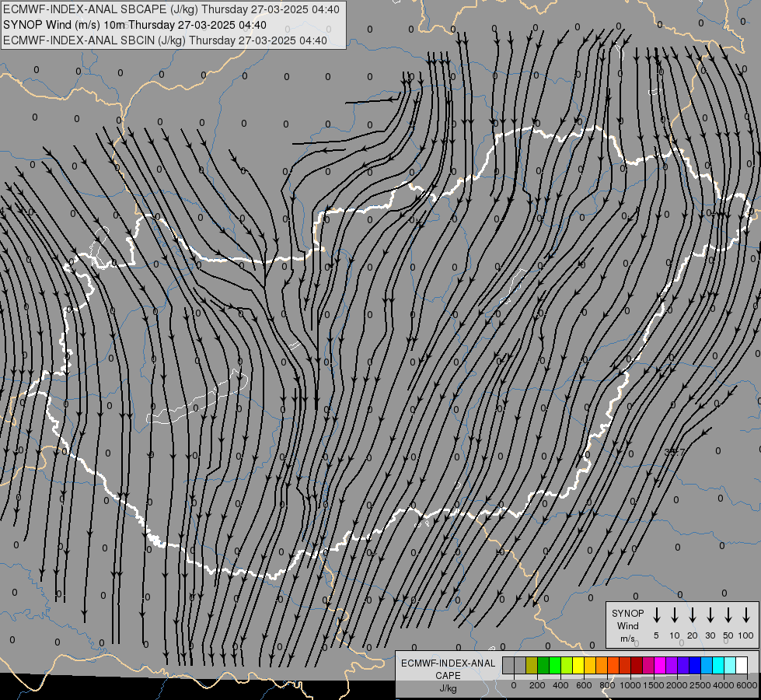Click the wind arrow above the 100 m/s label

(x=746, y=615)
